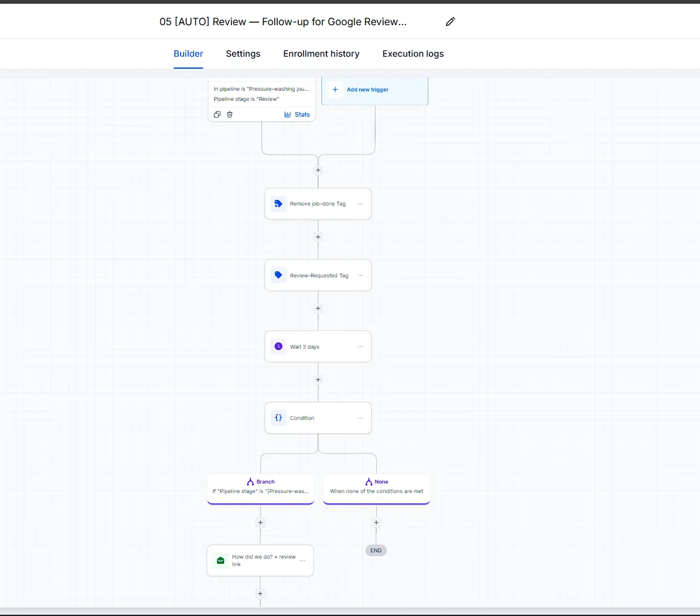Open the Settings tab
The image size is (700, 616).
pos(243,54)
